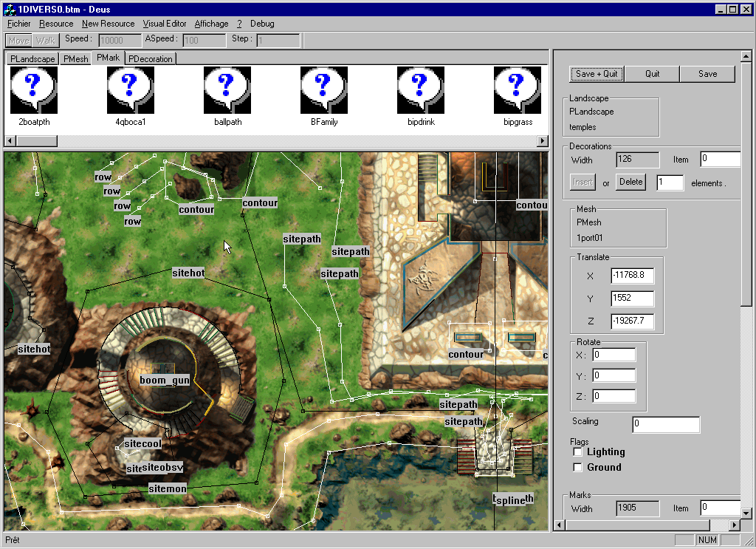This screenshot has height=549, width=756.
Task: Toggle the Move mode button
Action: (20, 40)
